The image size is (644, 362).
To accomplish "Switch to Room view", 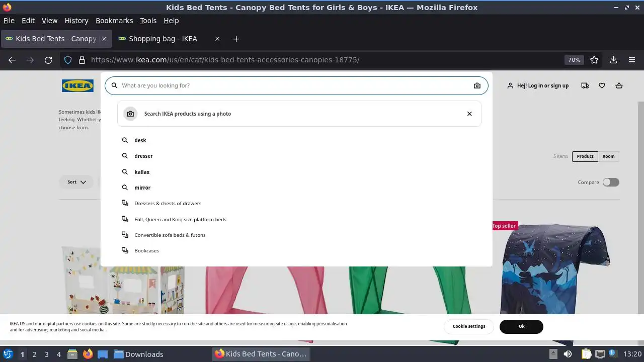I will click(x=609, y=156).
